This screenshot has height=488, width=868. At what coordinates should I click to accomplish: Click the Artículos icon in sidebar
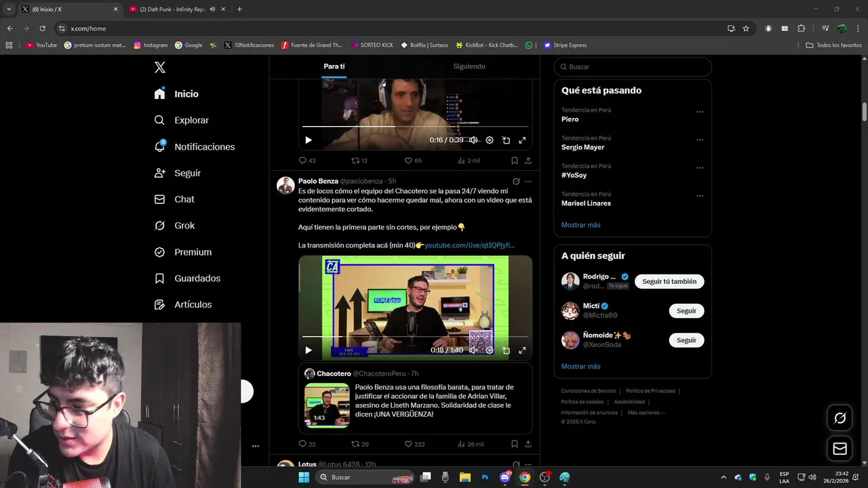[x=159, y=305]
